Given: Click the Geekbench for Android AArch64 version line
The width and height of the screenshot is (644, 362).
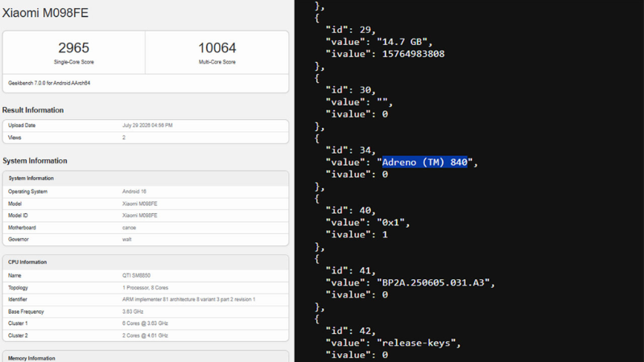Looking at the screenshot, I should coord(49,83).
